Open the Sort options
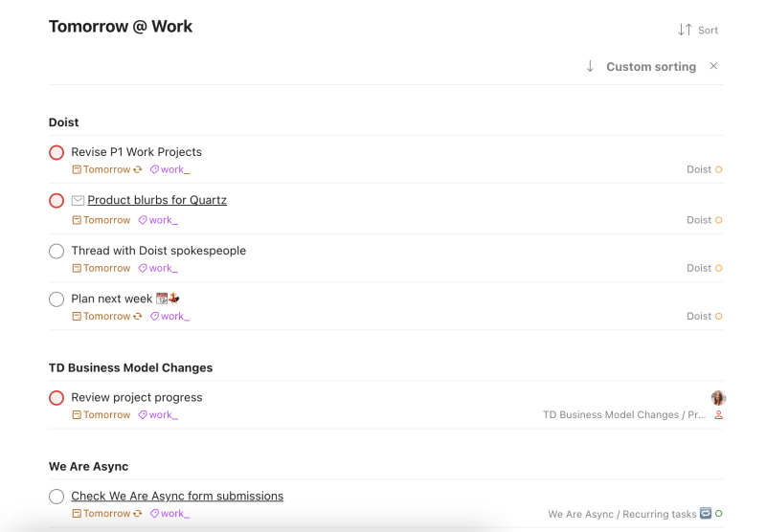The image size is (766, 532). (x=698, y=31)
